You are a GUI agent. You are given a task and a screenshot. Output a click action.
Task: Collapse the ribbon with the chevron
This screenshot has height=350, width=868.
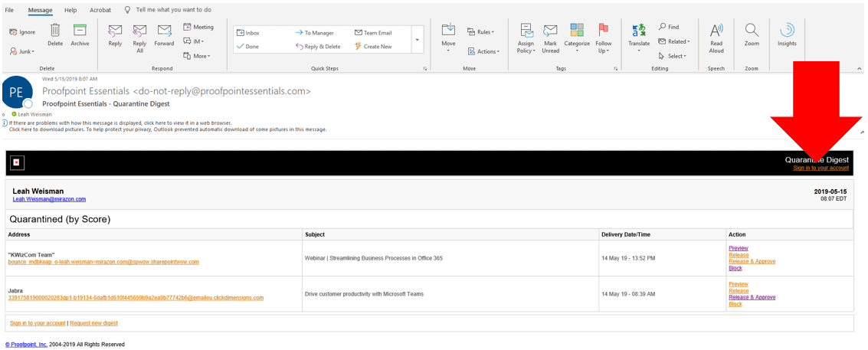pos(860,69)
